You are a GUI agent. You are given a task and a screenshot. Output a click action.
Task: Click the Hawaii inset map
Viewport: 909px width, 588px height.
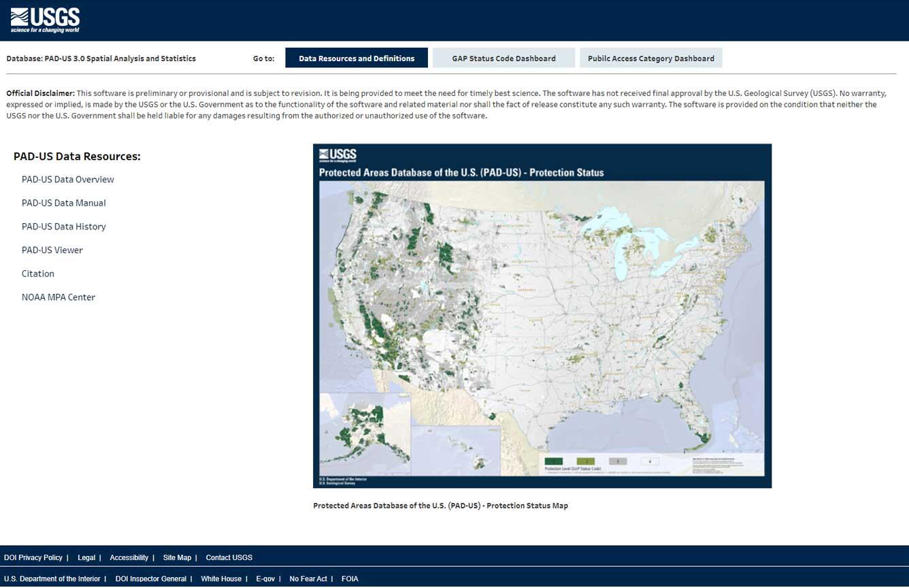tap(455, 451)
